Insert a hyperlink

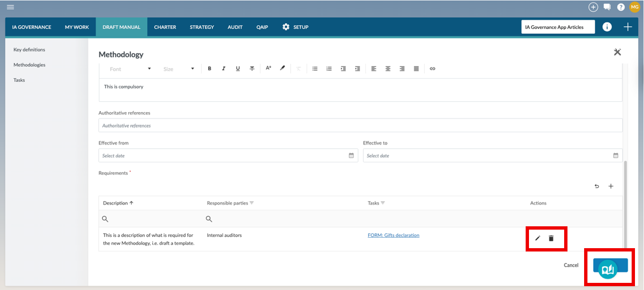click(x=433, y=68)
